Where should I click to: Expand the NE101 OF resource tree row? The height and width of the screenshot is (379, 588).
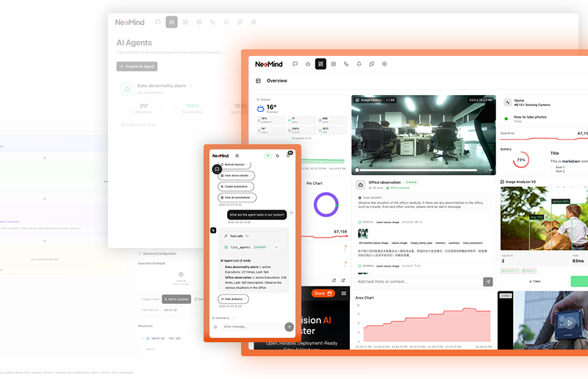[x=143, y=339]
